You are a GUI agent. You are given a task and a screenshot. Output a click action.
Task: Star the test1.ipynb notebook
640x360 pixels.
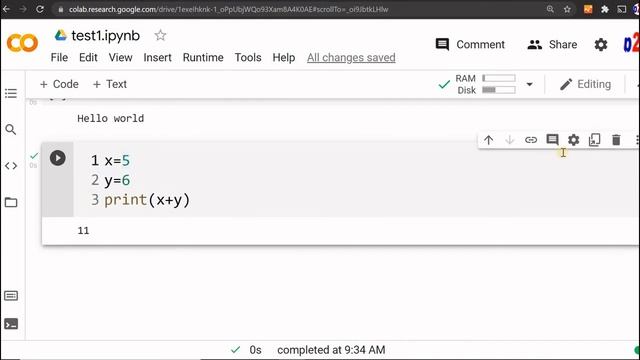point(160,36)
